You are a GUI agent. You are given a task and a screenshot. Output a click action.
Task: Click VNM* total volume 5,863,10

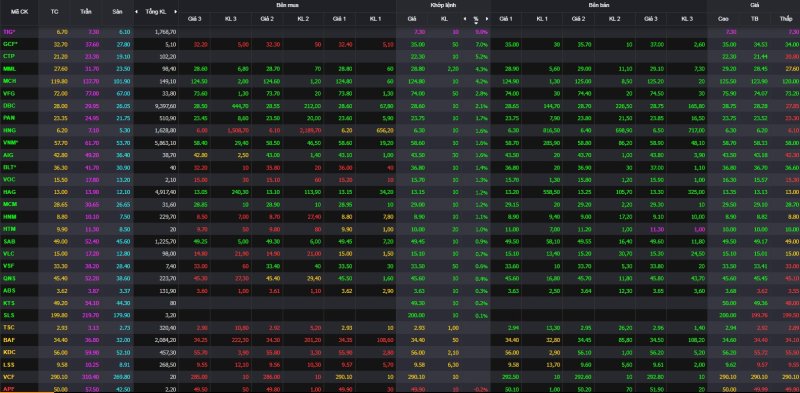tap(167, 142)
